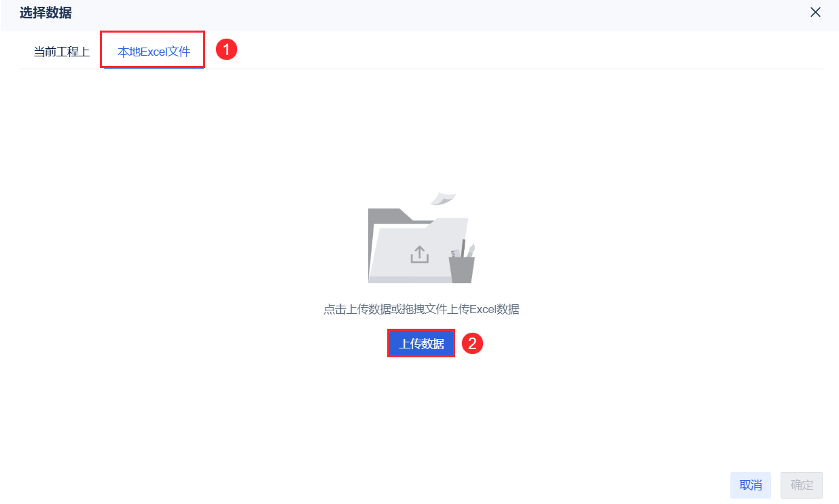Screen dimensions: 839x504
Task: Click the upload arrow icon on folder
Action: (x=420, y=254)
